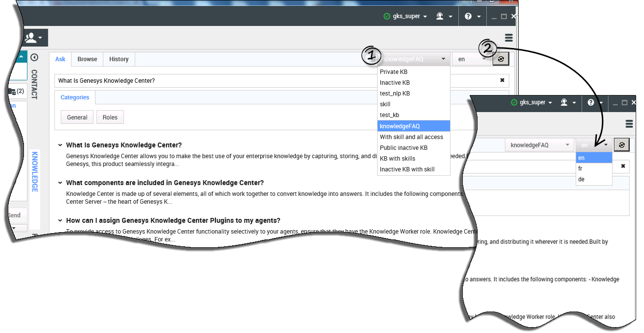The height and width of the screenshot is (333, 644).
Task: Collapse the side panel with the arrow circle icon
Action: 34,58
